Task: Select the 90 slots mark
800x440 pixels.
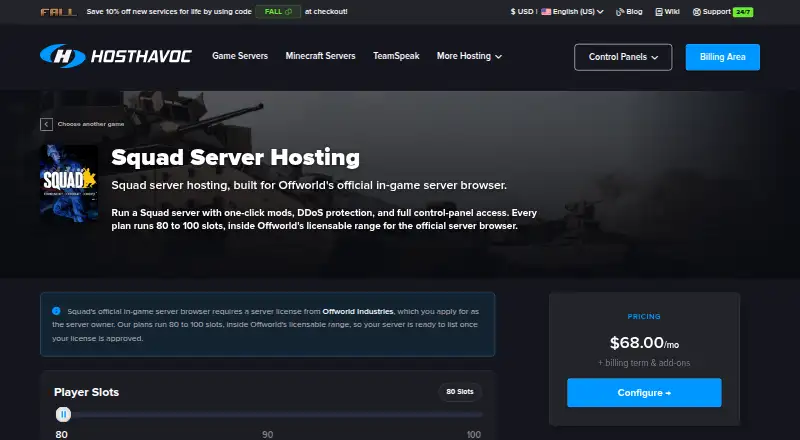Action: click(267, 434)
